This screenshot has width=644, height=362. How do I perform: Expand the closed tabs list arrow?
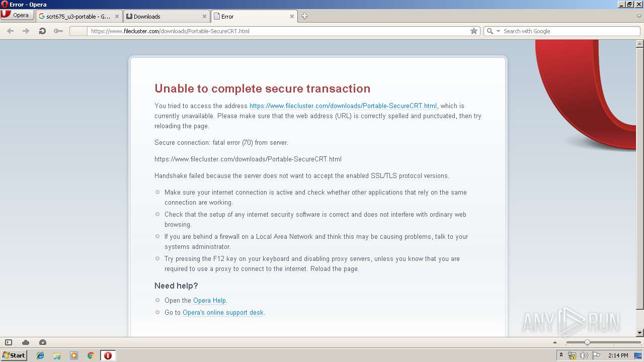(639, 16)
